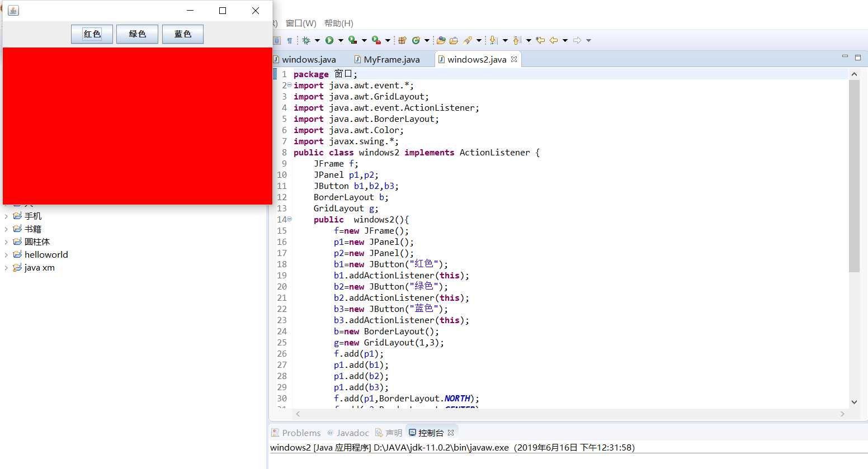Close the 控制台 console view

(451, 433)
